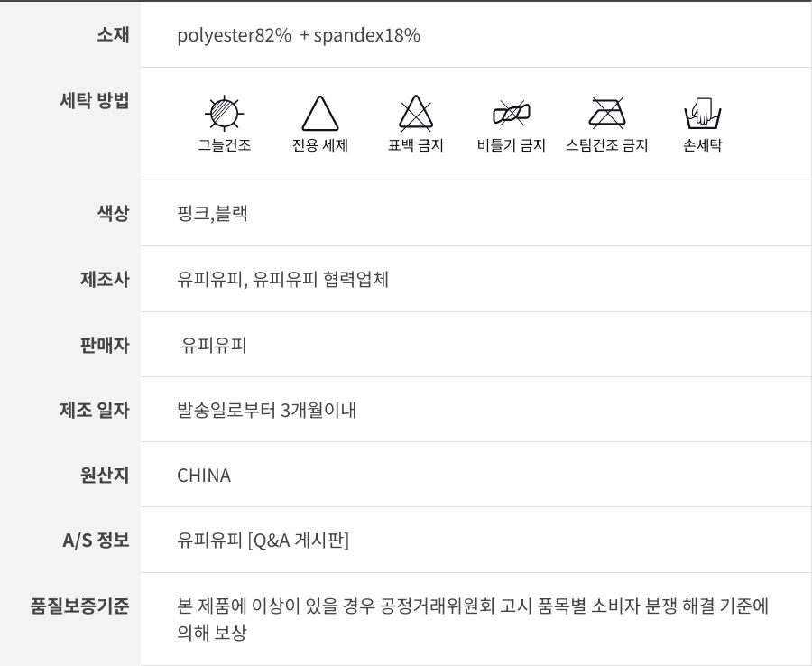Click the 품질보증기준 row header
Screen dimensions: 812x666
[x=80, y=606]
